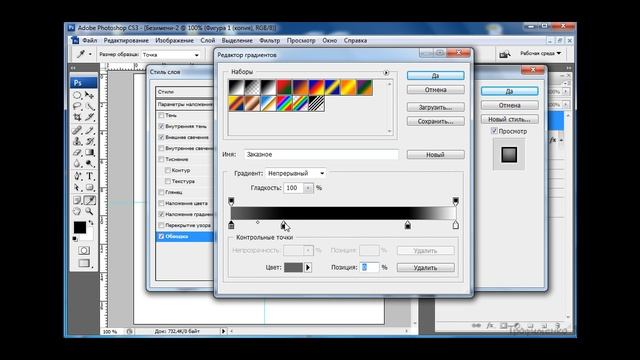Open the Фильтр menu
This screenshot has width=640, height=360.
269,40
